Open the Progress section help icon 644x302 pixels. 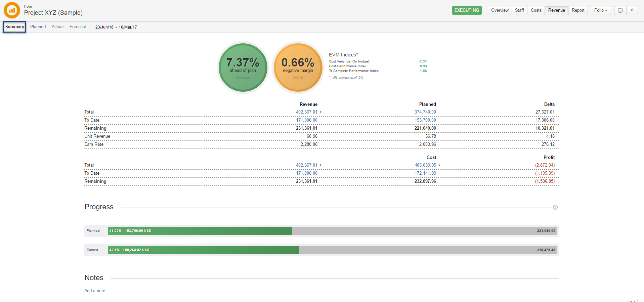coord(555,207)
